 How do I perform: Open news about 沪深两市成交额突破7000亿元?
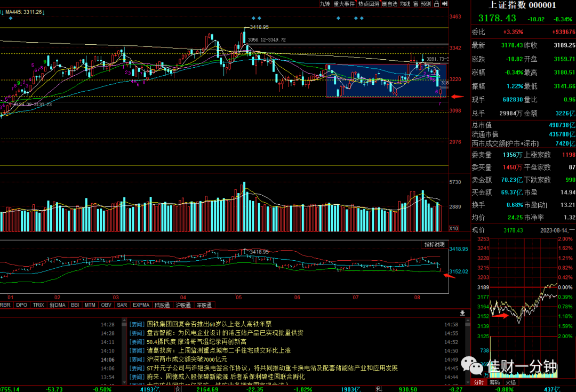coord(187,359)
